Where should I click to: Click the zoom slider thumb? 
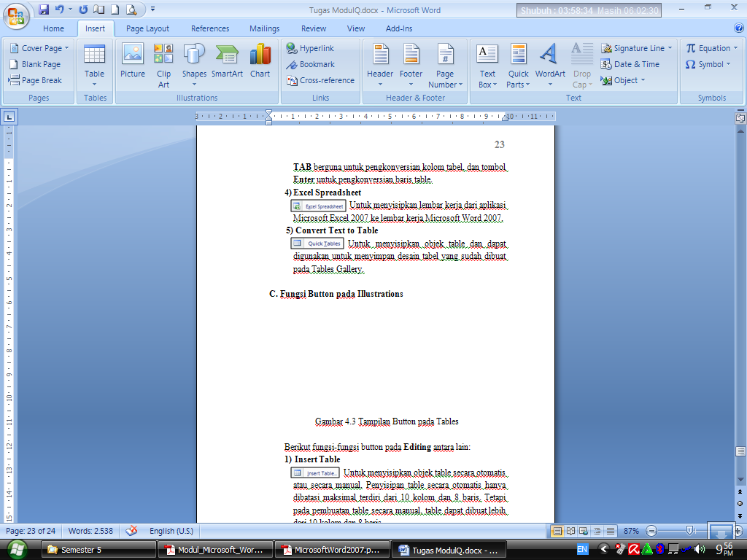689,531
